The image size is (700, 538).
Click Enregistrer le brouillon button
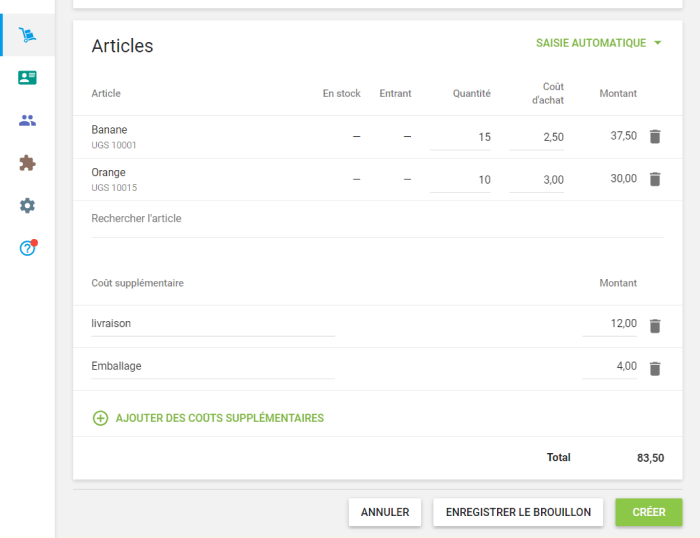tap(518, 512)
